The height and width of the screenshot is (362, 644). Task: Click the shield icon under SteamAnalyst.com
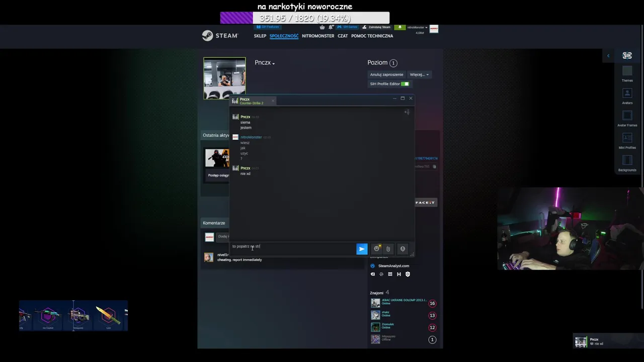(408, 275)
